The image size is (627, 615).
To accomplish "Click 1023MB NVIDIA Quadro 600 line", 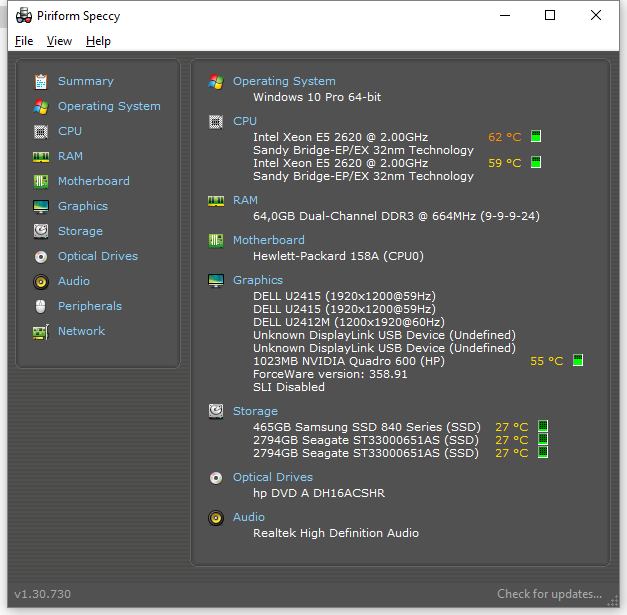I will pyautogui.click(x=349, y=361).
